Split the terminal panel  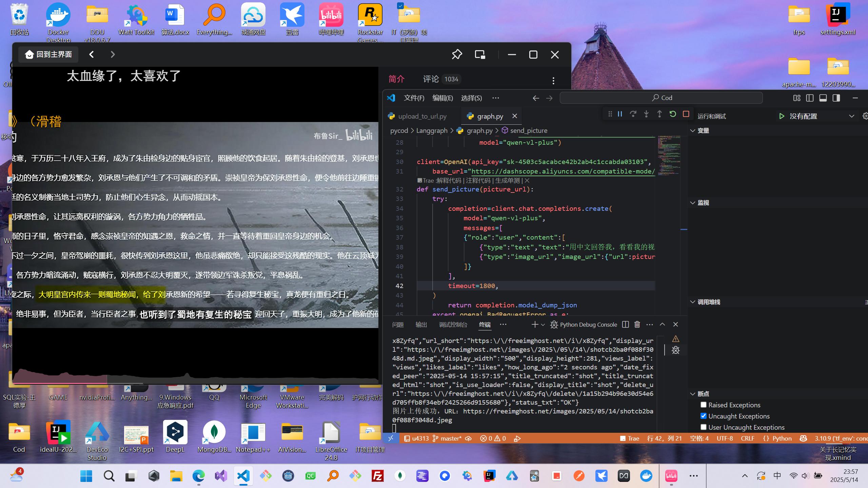(x=626, y=325)
